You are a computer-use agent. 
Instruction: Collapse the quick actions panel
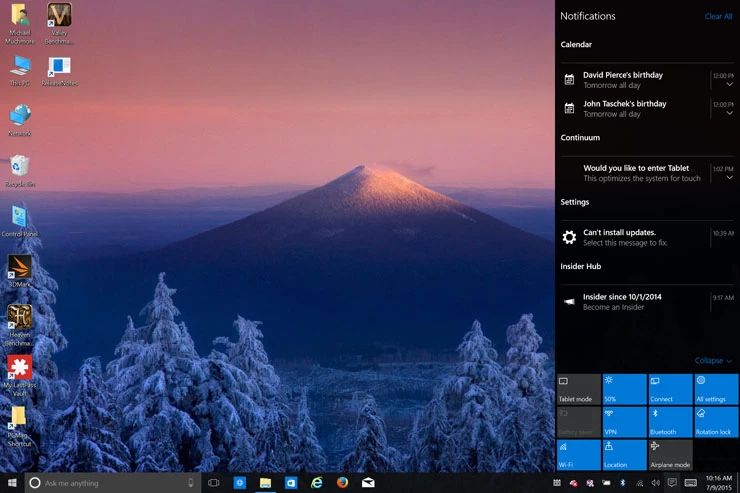(x=713, y=360)
